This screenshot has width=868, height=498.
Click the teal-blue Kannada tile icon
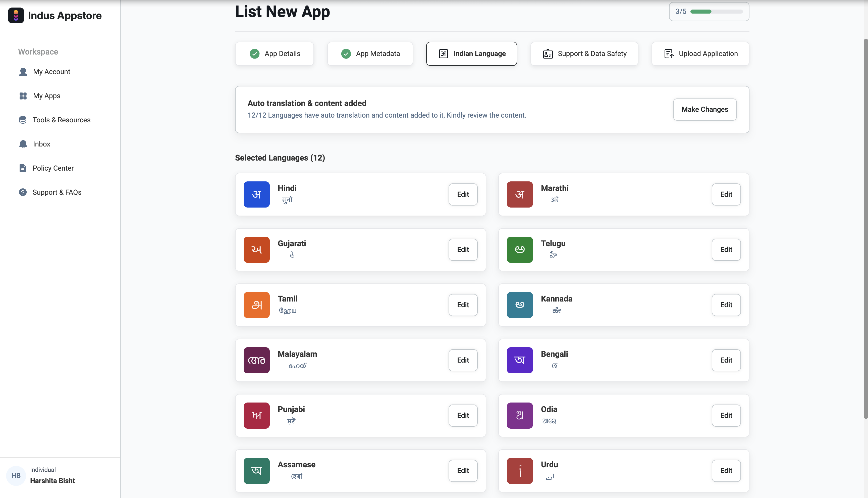(520, 305)
